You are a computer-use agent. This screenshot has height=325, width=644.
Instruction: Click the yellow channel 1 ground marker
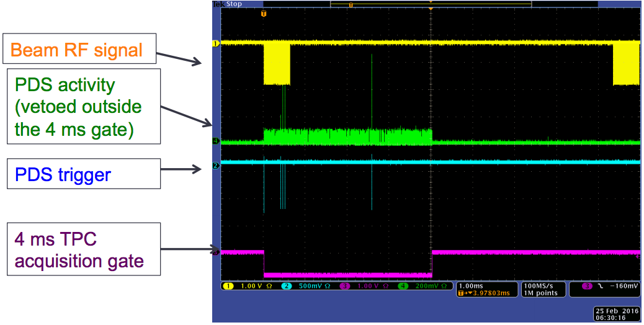pyautogui.click(x=215, y=43)
